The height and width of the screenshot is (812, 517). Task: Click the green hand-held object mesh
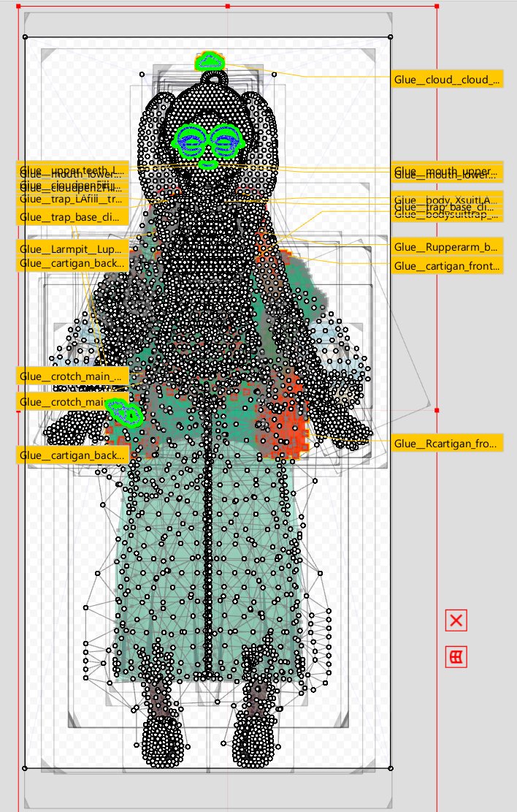click(125, 413)
